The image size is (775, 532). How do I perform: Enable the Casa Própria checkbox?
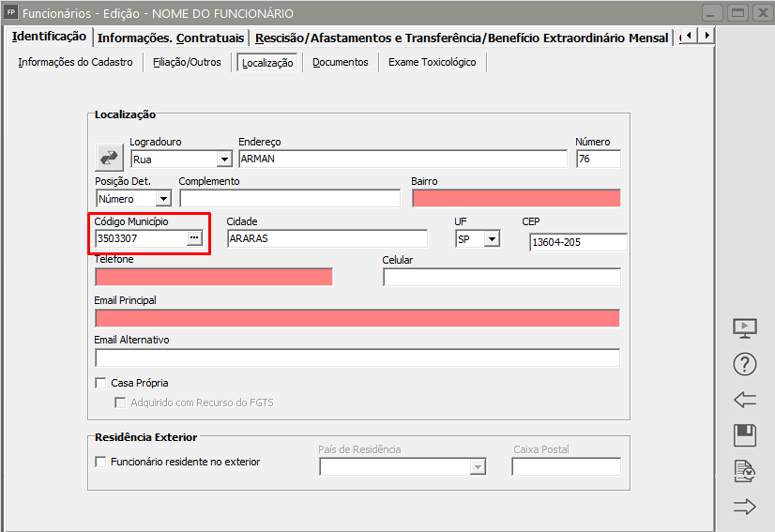click(101, 383)
